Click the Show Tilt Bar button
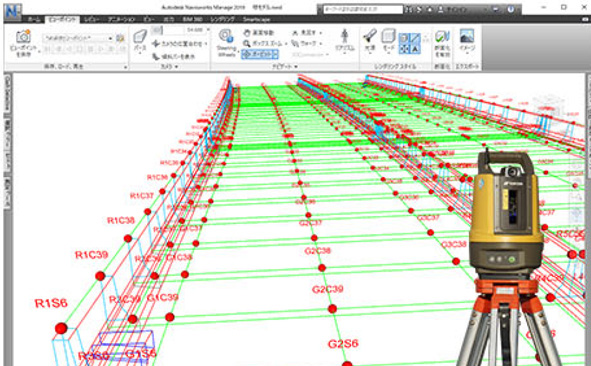The image size is (591, 366). [173, 57]
